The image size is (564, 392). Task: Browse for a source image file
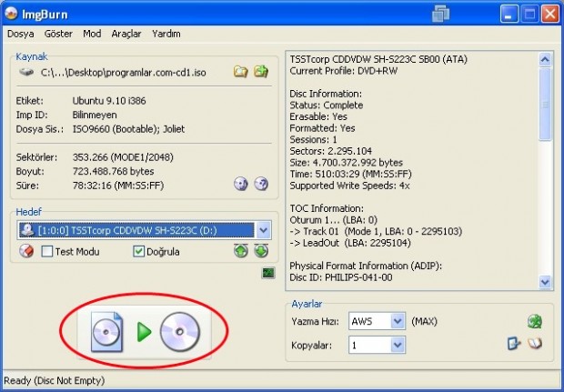(241, 72)
